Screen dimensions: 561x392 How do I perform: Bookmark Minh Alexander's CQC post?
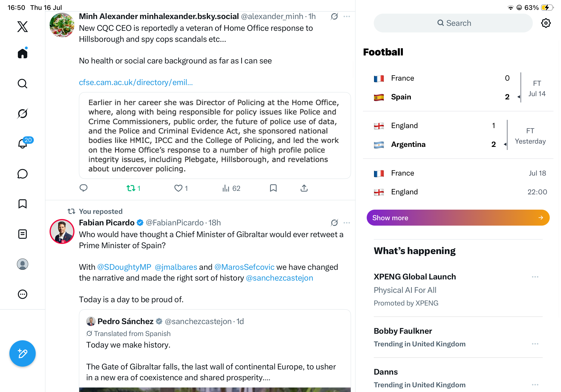click(x=273, y=188)
